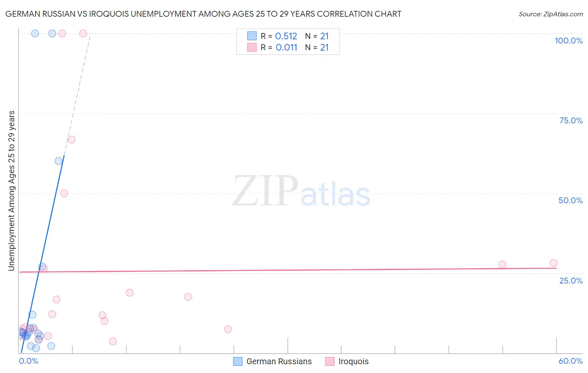Click the 100.0% y-axis label

tap(568, 41)
